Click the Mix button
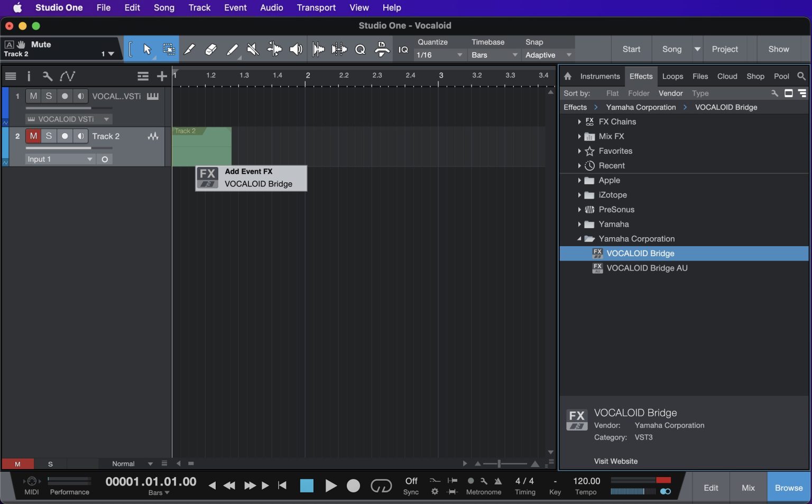812x504 pixels. coord(747,487)
